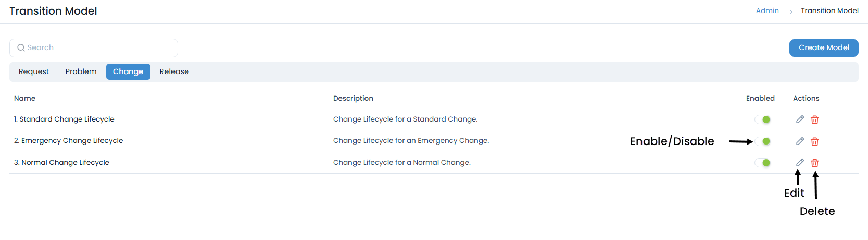Image resolution: width=868 pixels, height=240 pixels.
Task: Navigate to Admin breadcrumb link
Action: (767, 11)
